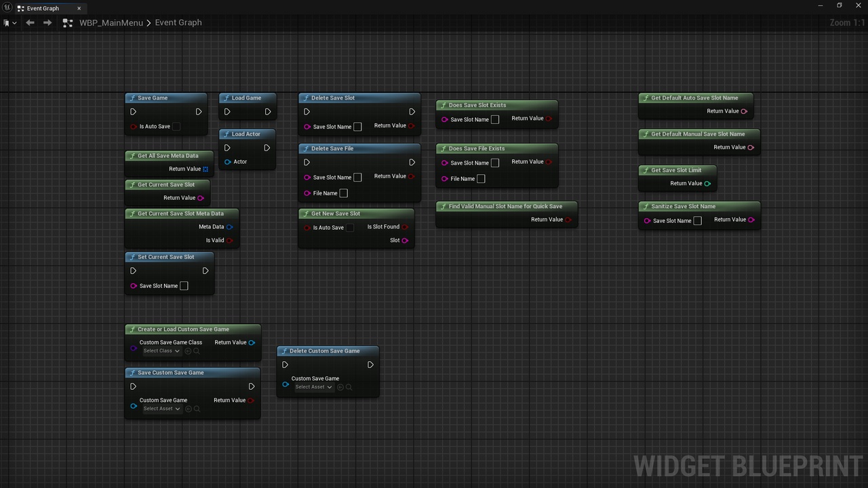868x488 pixels.
Task: Click Is Slot Found output pin
Action: pyautogui.click(x=405, y=227)
